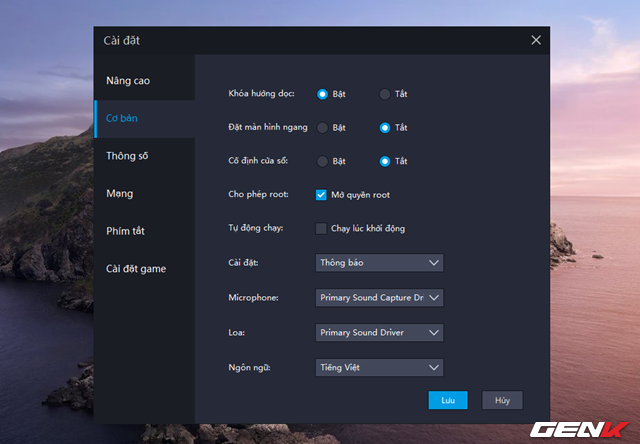The height and width of the screenshot is (444, 640).
Task: Expand the Microphone device dropdown
Action: [x=379, y=297]
